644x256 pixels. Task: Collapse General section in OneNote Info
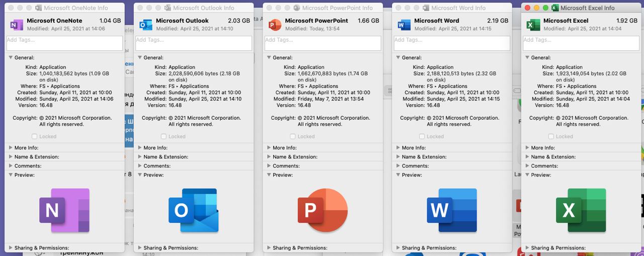(x=10, y=57)
